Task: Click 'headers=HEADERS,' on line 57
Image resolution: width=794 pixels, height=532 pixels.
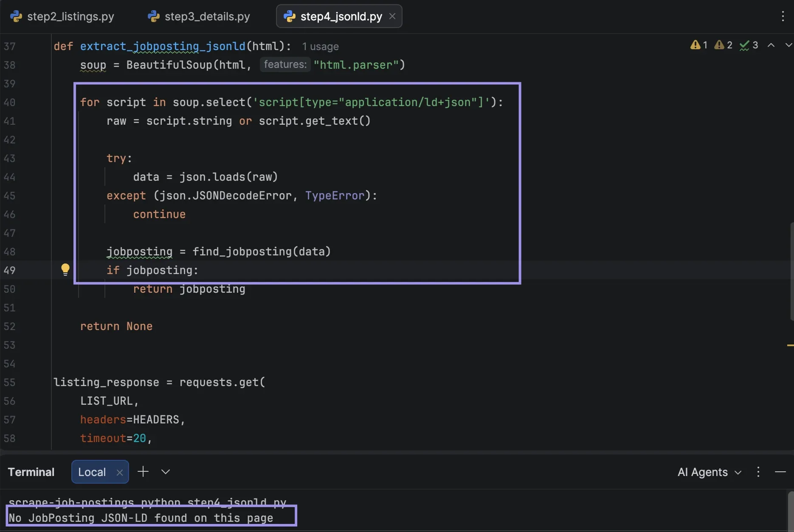Action: coord(132,420)
